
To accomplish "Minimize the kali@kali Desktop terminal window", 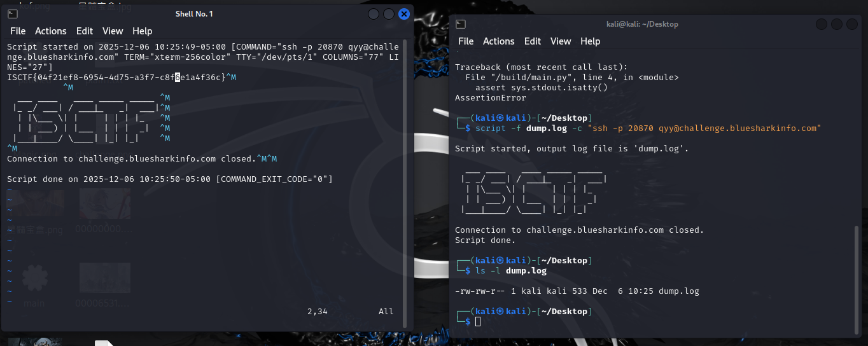I will (822, 24).
